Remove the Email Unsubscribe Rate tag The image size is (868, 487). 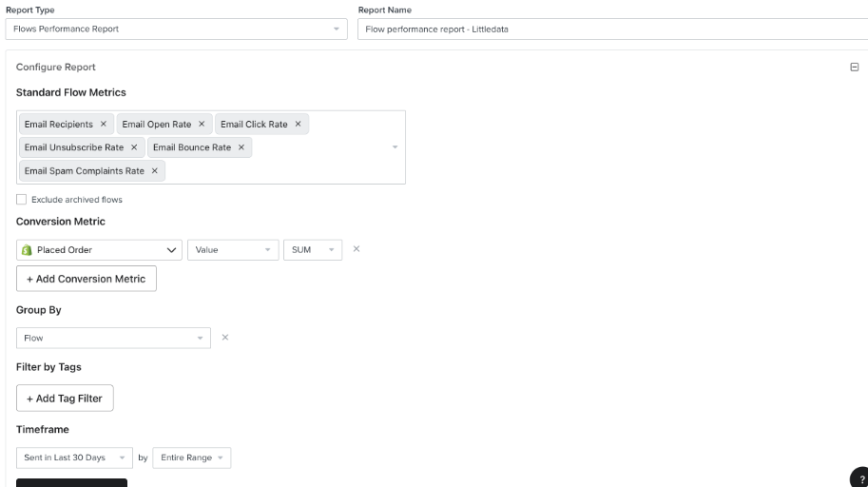(x=134, y=147)
